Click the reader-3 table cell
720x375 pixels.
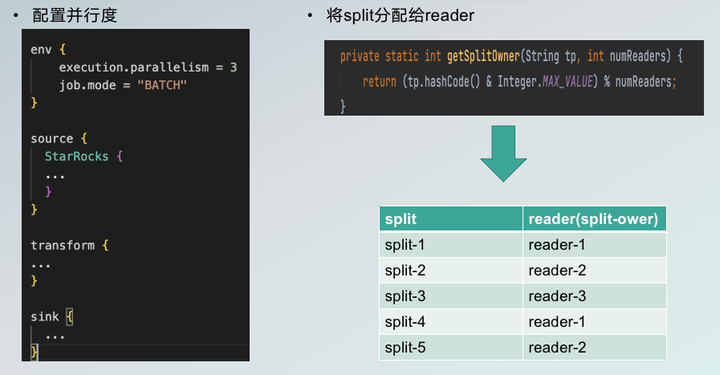point(595,296)
